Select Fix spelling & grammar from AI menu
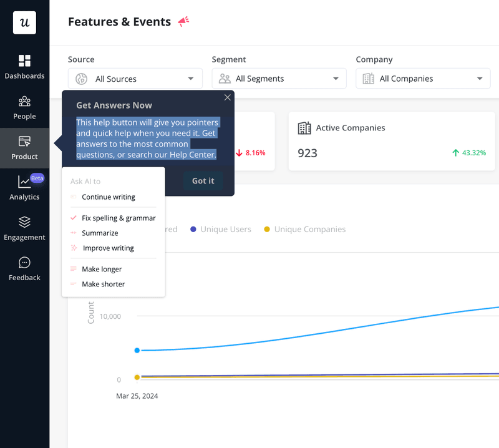This screenshot has height=448, width=499. pyautogui.click(x=118, y=218)
